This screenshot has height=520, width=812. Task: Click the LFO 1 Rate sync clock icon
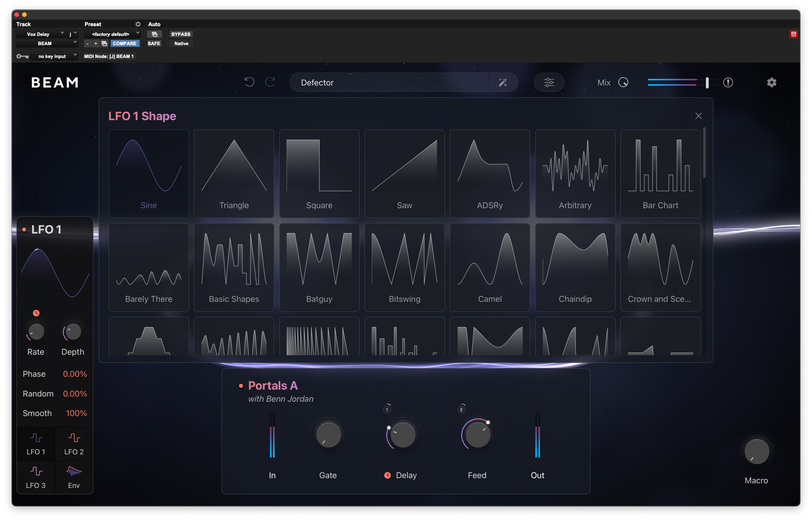point(36,313)
